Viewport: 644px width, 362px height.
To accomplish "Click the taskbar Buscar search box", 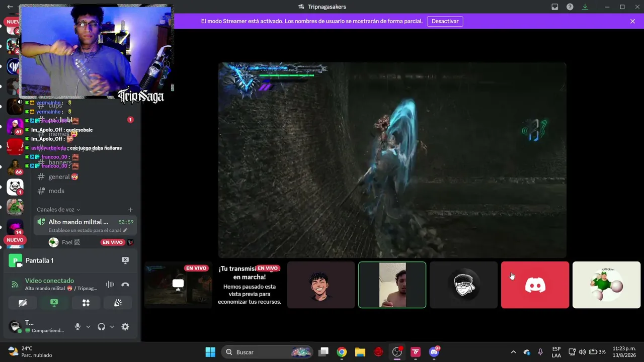I will point(267,352).
